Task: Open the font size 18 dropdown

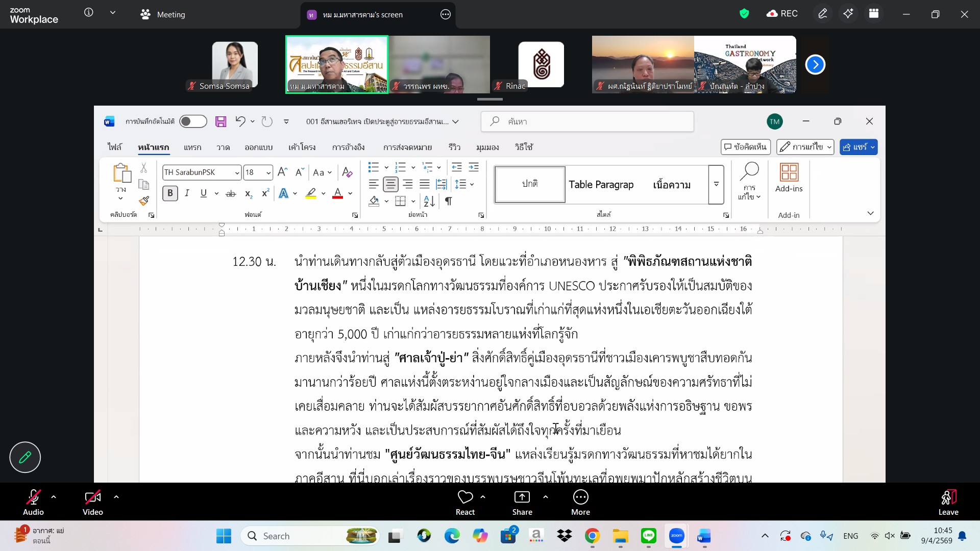Action: (268, 173)
